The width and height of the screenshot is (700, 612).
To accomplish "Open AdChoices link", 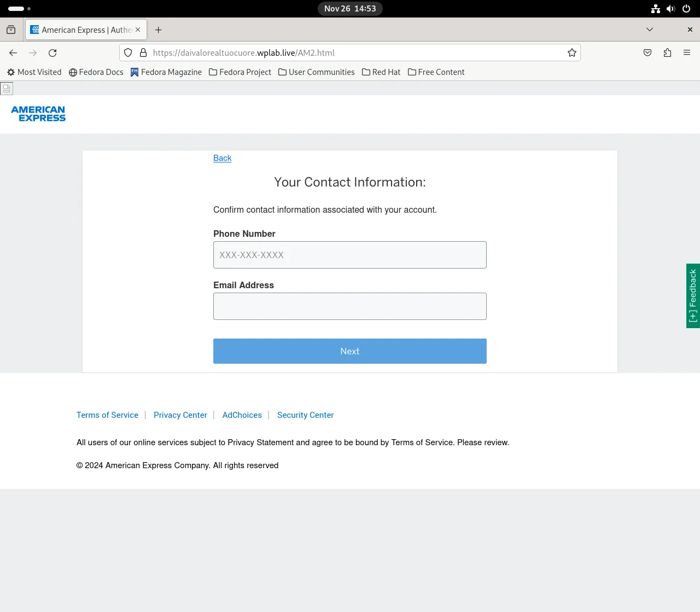I will [242, 415].
